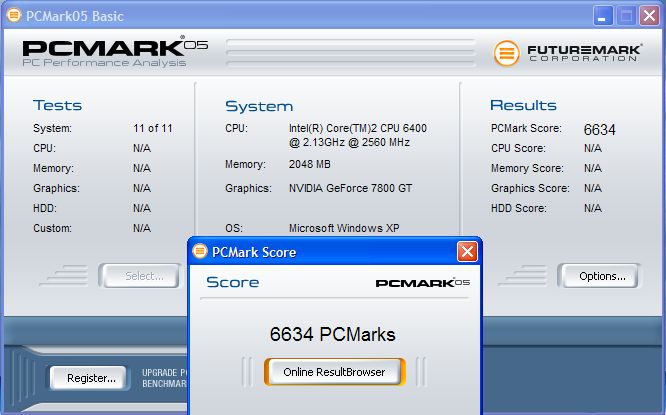Image resolution: width=666 pixels, height=415 pixels.
Task: Click the Futuremark orange logo icon
Action: pos(506,53)
